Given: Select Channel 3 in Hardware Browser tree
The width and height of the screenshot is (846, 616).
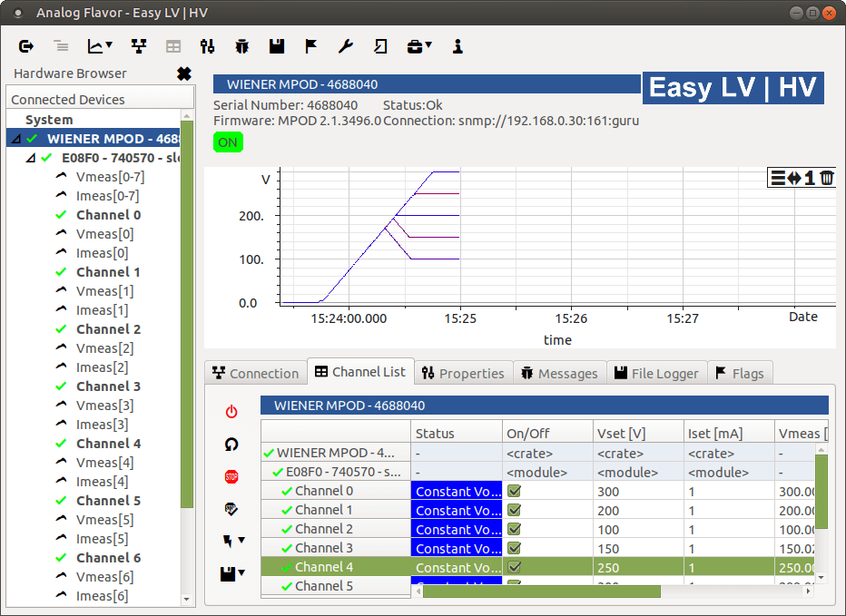Looking at the screenshot, I should [x=108, y=386].
